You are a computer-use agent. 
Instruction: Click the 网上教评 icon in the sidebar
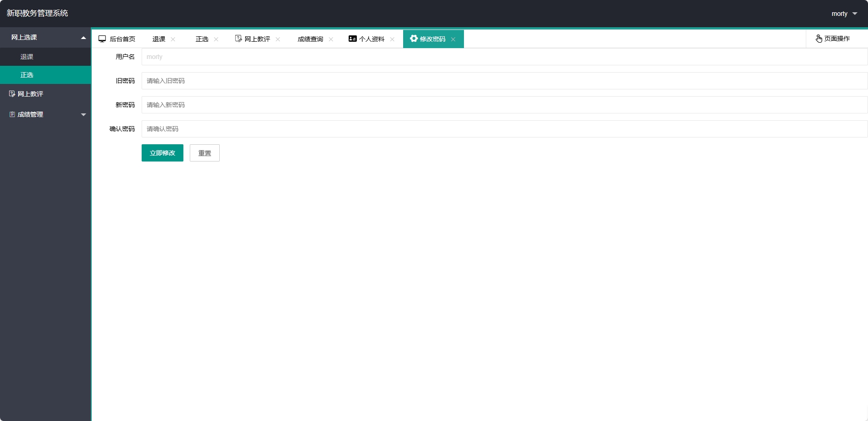coord(11,93)
